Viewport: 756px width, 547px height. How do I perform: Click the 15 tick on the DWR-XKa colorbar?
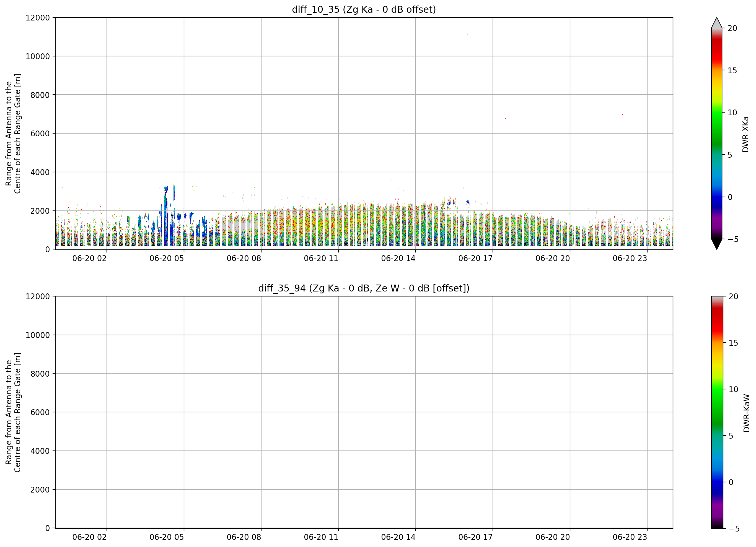click(x=732, y=71)
